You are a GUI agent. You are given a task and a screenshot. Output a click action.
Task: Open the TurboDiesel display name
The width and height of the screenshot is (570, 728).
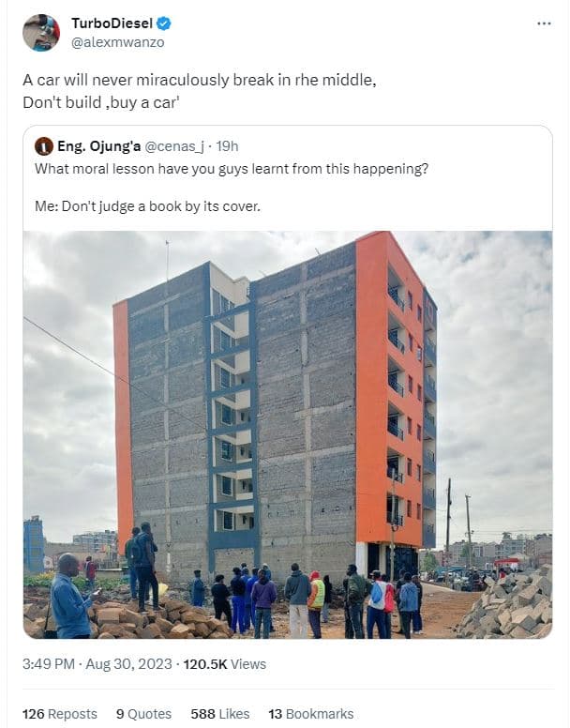[112, 23]
